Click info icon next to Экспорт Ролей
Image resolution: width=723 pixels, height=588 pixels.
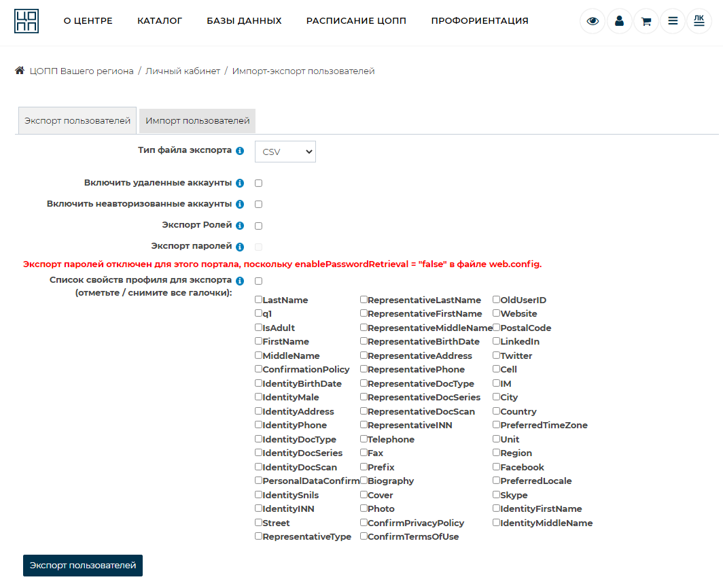coord(240,226)
